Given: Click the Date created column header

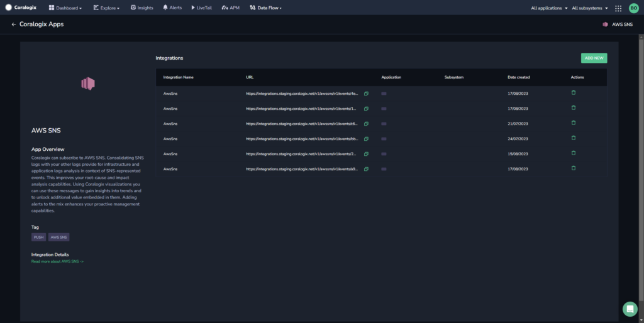Looking at the screenshot, I should [x=519, y=77].
